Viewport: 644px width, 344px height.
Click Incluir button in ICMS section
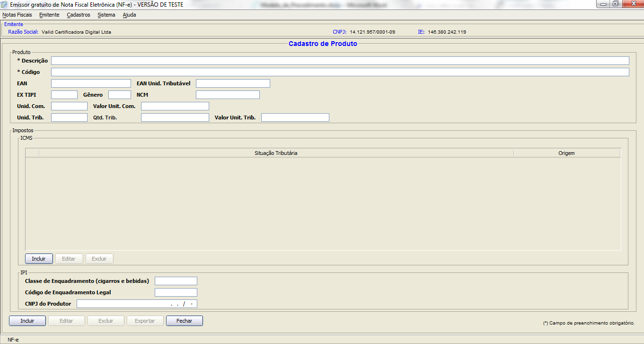pyautogui.click(x=39, y=259)
